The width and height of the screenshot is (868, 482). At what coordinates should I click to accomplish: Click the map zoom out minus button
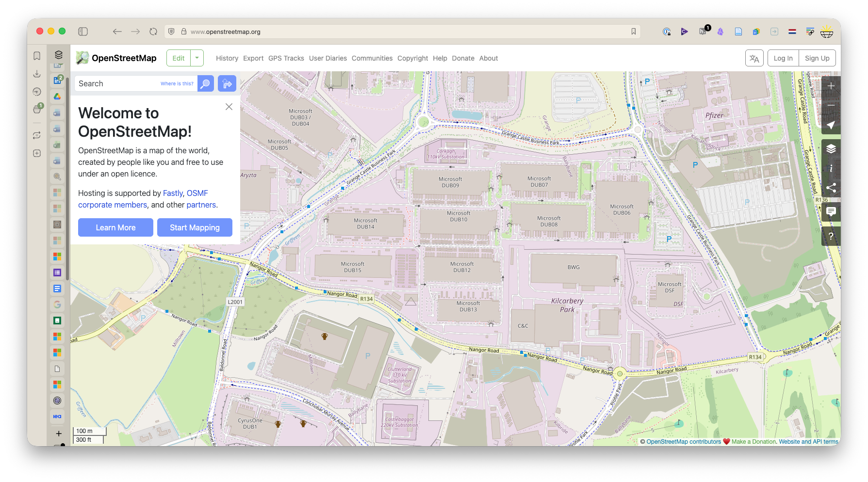(x=831, y=105)
